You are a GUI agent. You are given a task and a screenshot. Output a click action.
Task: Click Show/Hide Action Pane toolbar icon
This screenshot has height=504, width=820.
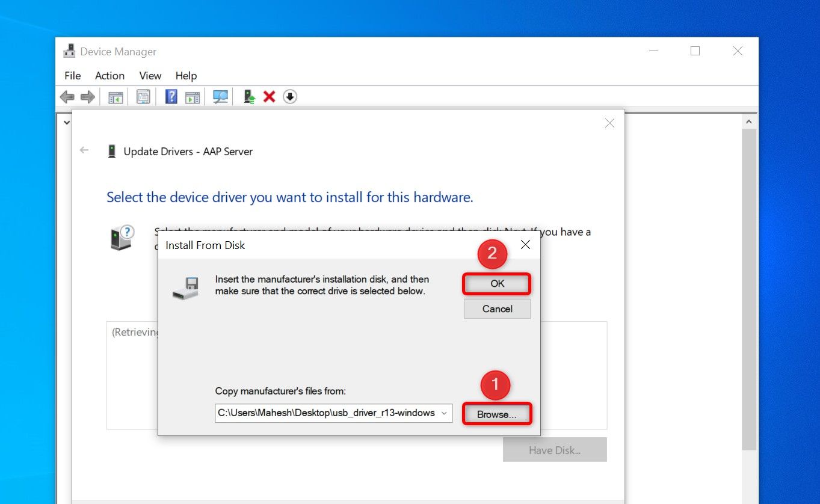[x=193, y=97]
